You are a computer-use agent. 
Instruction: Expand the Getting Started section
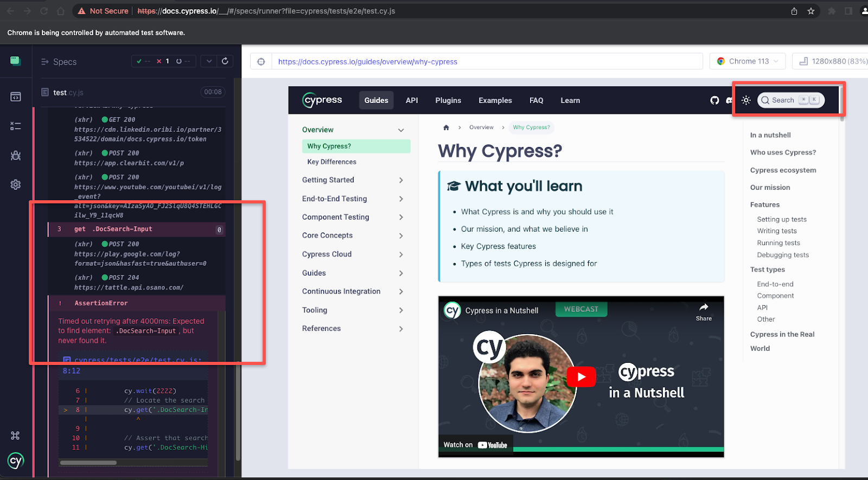(353, 180)
